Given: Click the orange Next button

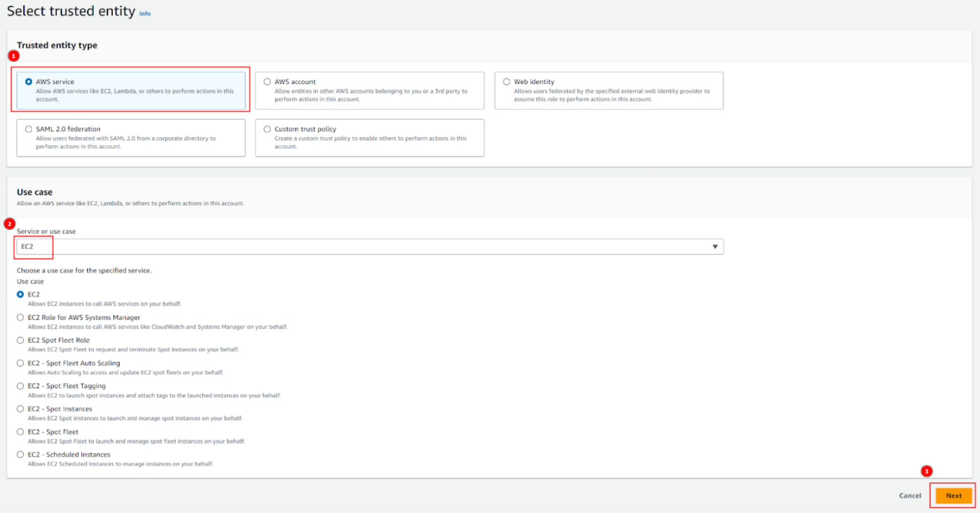Looking at the screenshot, I should click(954, 495).
